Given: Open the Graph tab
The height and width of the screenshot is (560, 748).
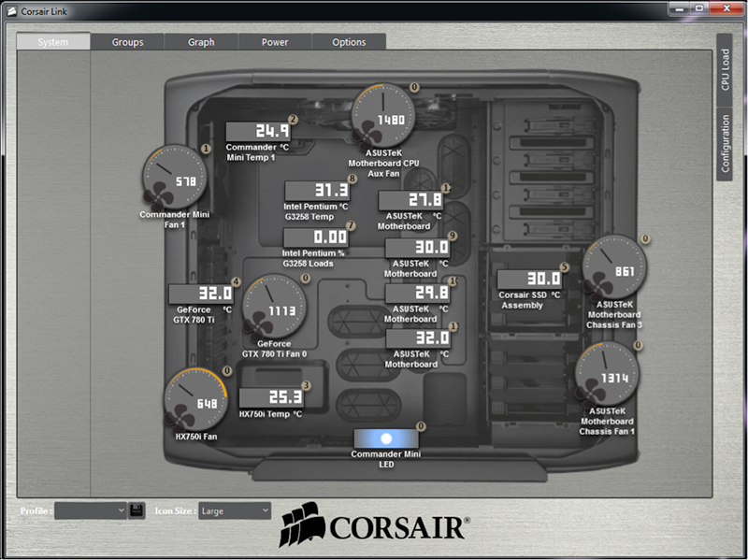Looking at the screenshot, I should click(201, 42).
